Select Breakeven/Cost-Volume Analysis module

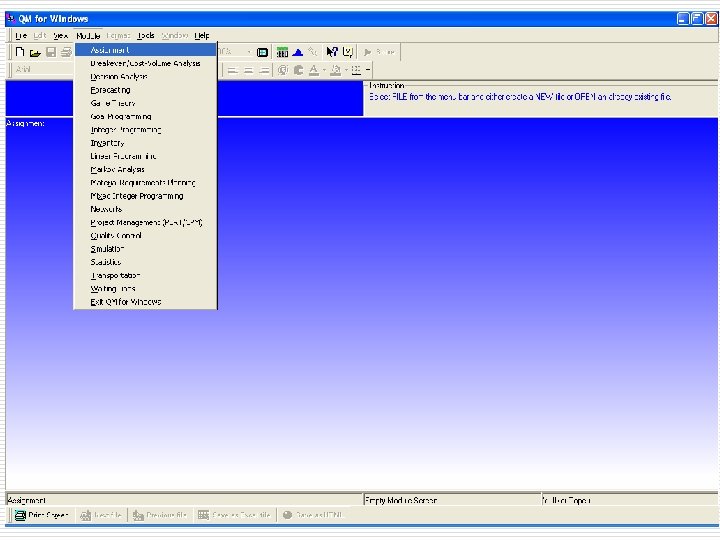tap(145, 63)
